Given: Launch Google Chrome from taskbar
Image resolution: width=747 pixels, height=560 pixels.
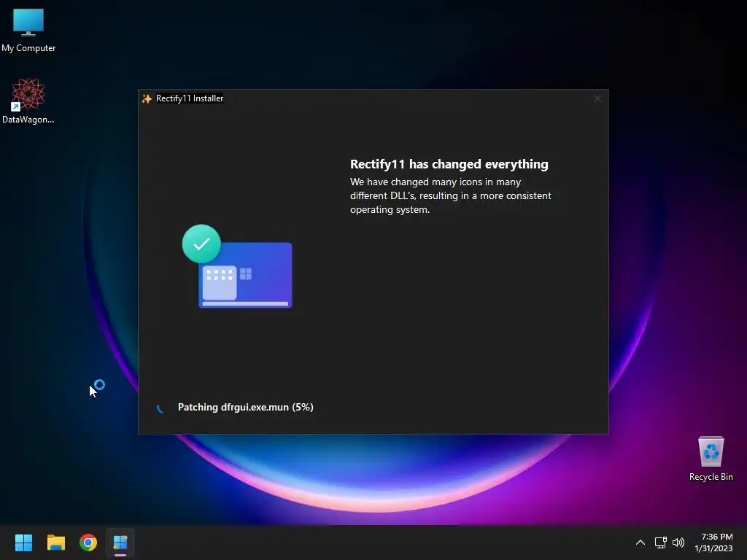Looking at the screenshot, I should (x=88, y=542).
